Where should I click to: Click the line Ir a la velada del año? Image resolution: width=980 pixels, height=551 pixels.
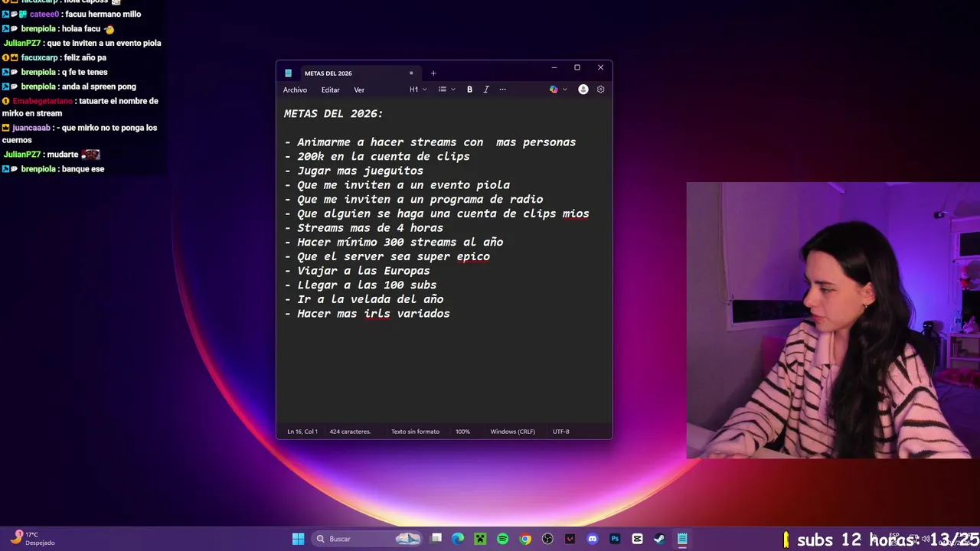coord(364,299)
